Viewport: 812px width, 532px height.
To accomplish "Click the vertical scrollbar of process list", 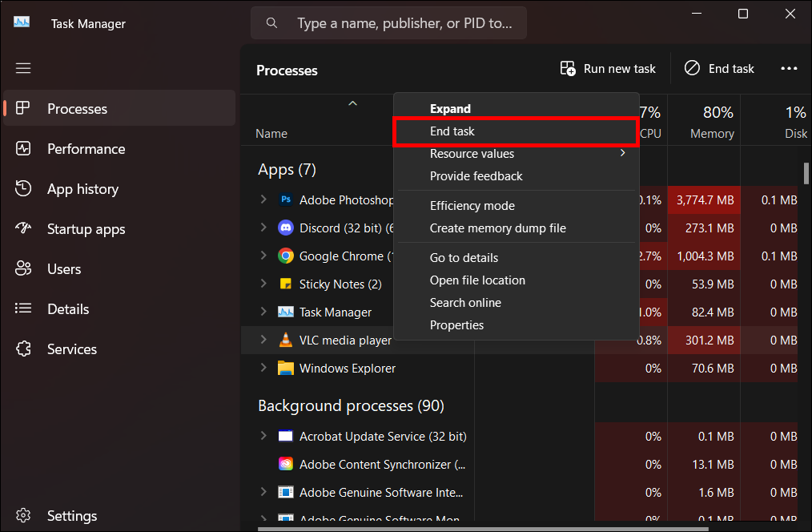I will 806,173.
